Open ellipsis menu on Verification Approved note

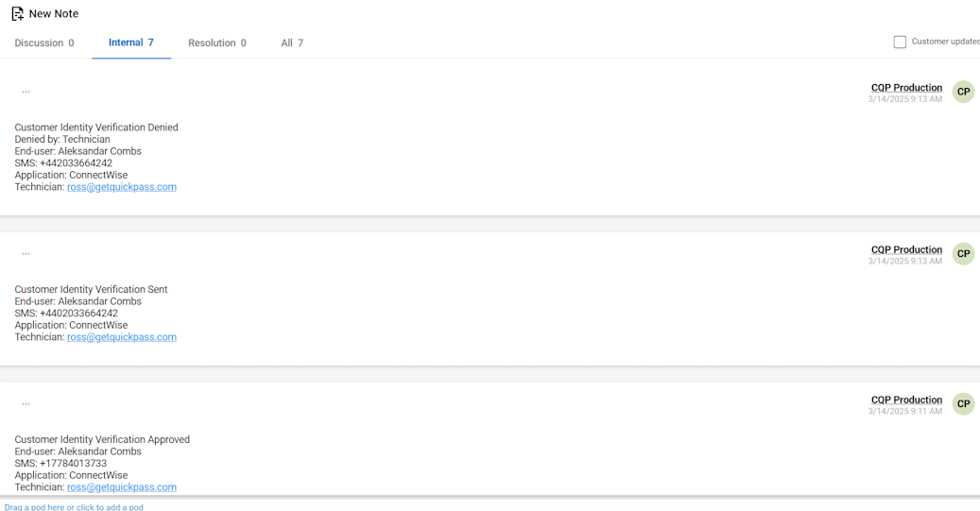click(26, 403)
